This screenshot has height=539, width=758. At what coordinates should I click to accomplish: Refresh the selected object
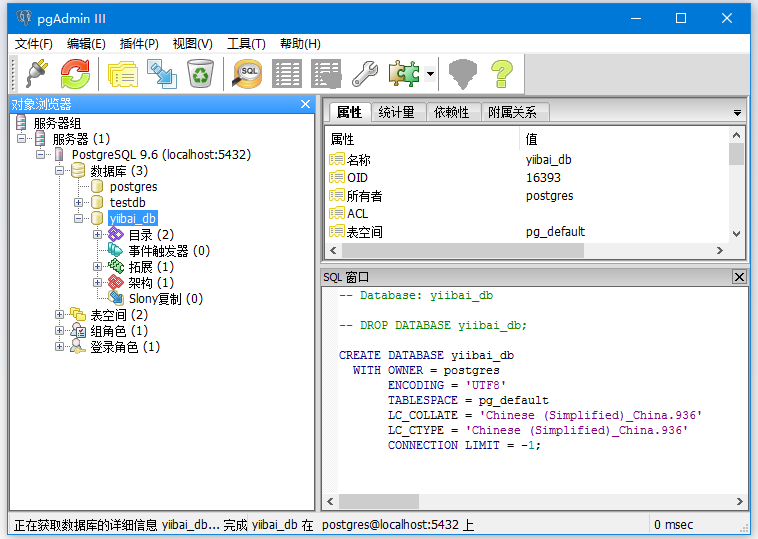pyautogui.click(x=75, y=73)
